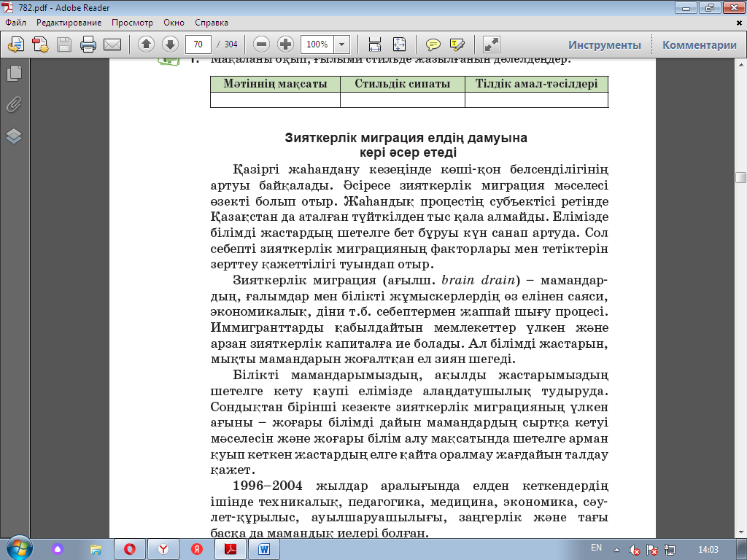Zoom out with the minus button
This screenshot has width=747, height=560.
pos(261,44)
